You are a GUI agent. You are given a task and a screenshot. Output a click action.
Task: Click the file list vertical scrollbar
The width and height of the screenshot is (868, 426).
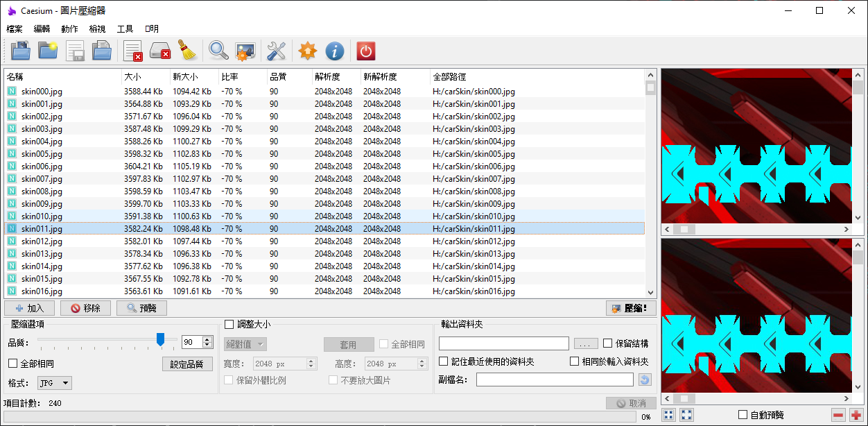coord(650,184)
